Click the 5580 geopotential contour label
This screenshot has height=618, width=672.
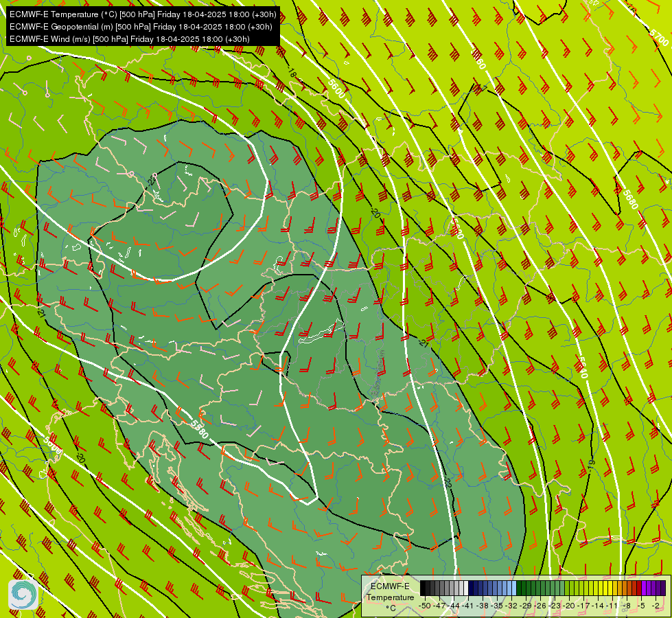pos(199,429)
